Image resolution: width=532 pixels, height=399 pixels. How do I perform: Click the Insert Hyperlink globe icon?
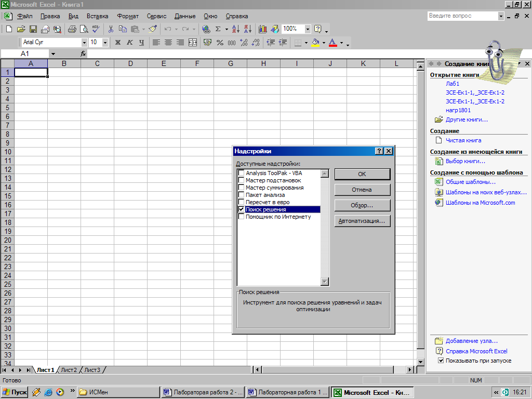206,29
